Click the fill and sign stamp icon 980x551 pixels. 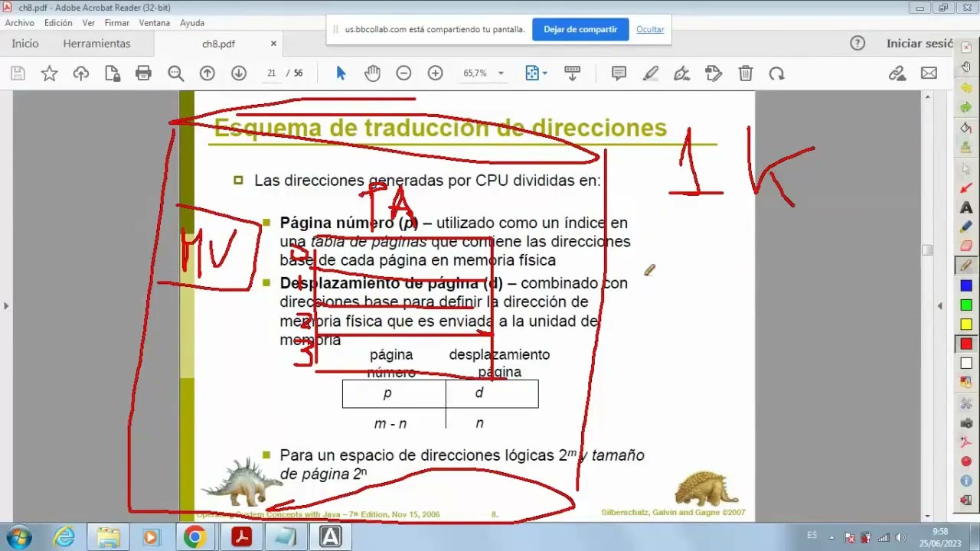(714, 73)
